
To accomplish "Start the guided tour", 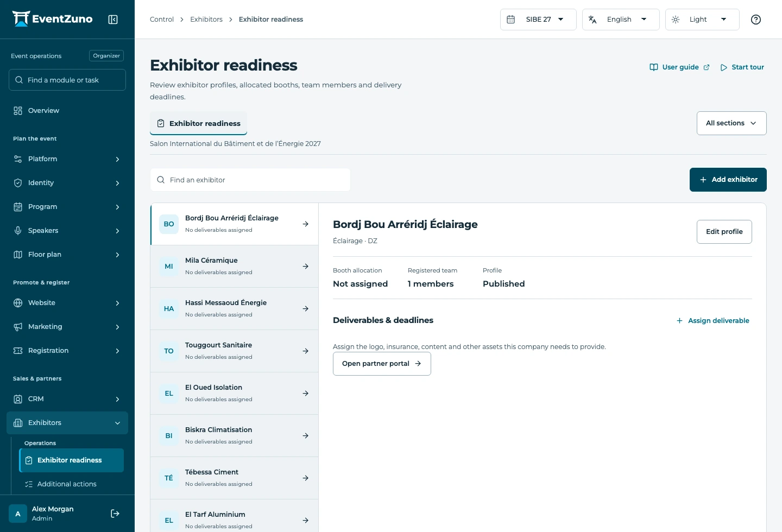I will [x=742, y=67].
